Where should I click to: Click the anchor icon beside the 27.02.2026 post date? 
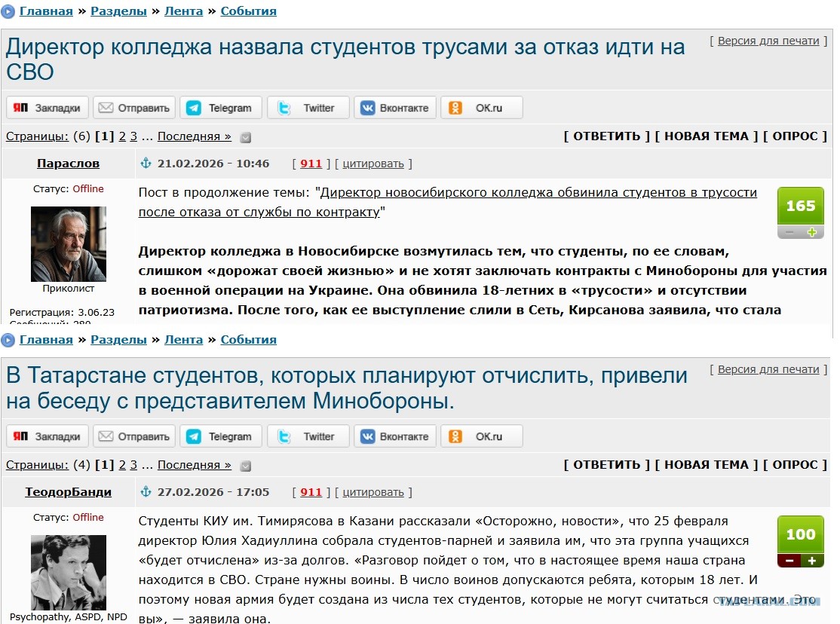pyautogui.click(x=146, y=492)
